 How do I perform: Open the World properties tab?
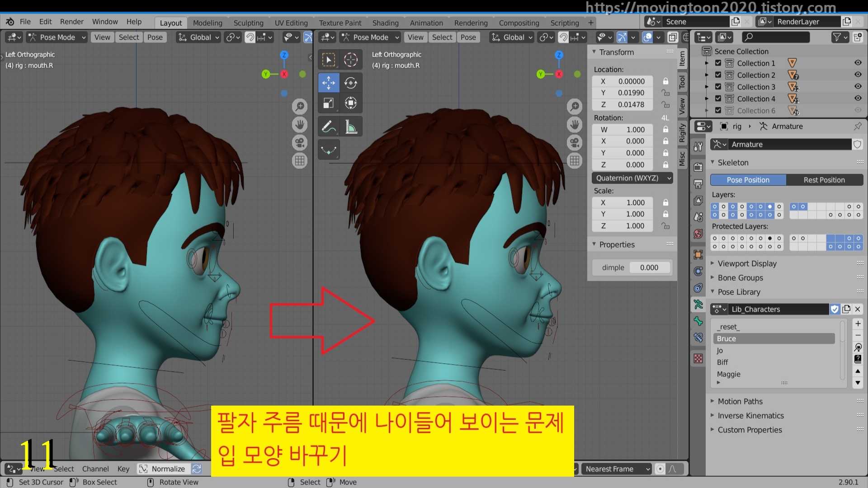(x=698, y=234)
